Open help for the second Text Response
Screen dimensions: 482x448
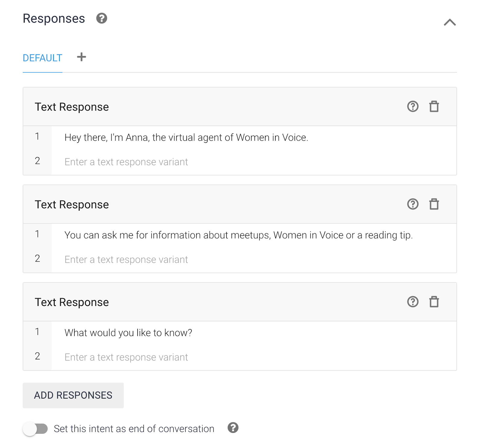tap(412, 204)
